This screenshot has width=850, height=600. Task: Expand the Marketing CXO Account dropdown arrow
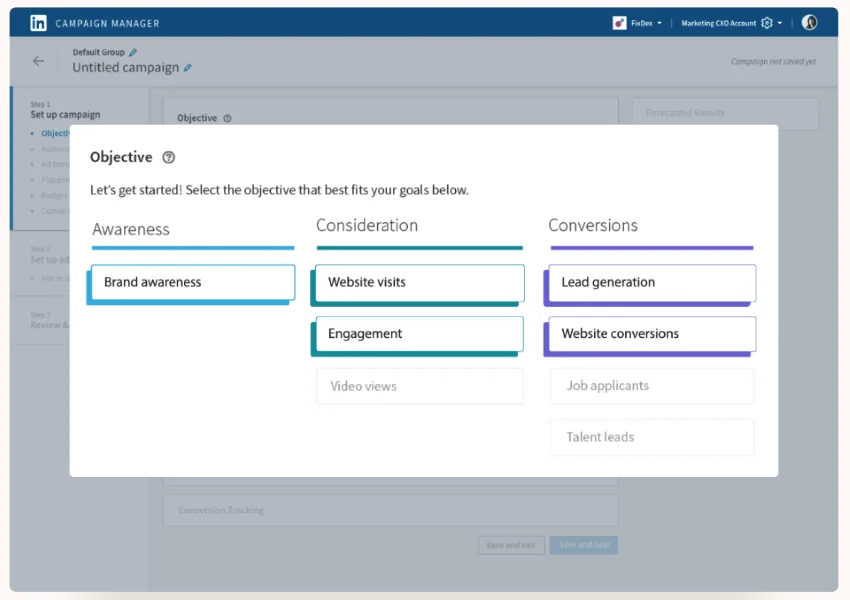coord(780,23)
